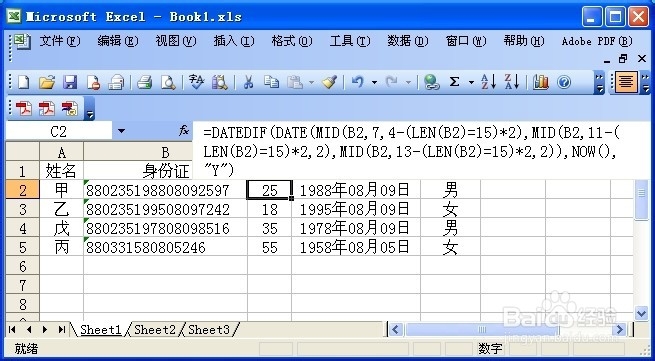Open the 文件(F) menu
This screenshot has width=655, height=361.
pyautogui.click(x=60, y=41)
